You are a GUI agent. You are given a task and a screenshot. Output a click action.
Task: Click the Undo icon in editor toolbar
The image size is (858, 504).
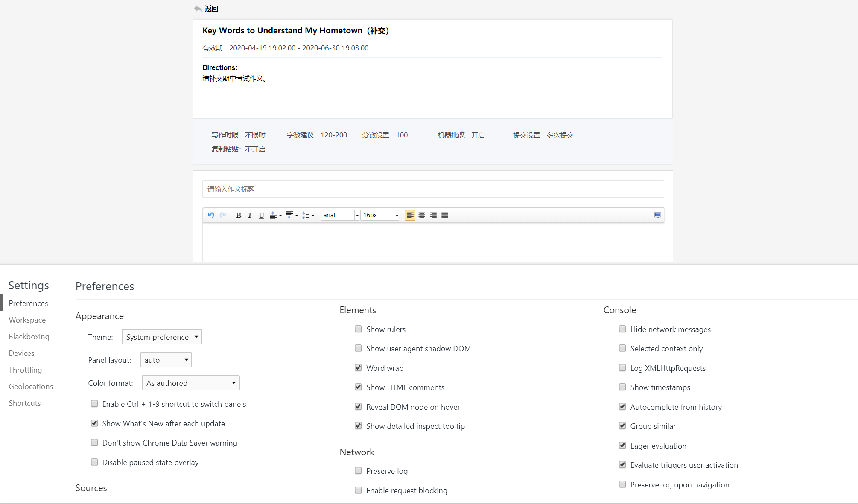210,215
